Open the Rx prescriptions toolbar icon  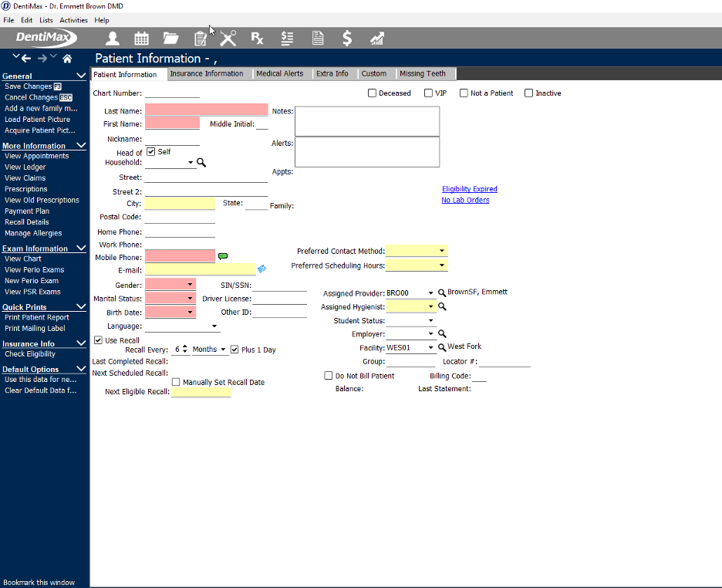tap(257, 38)
